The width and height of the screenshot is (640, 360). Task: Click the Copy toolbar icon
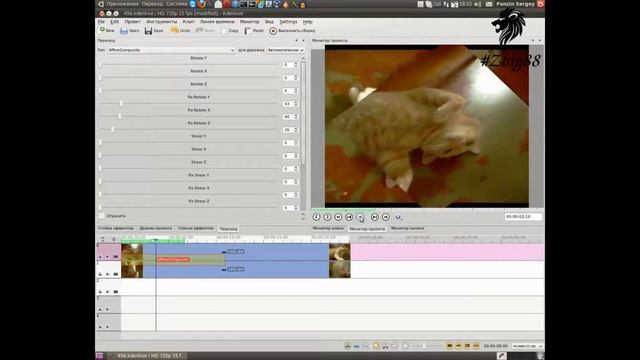click(224, 31)
